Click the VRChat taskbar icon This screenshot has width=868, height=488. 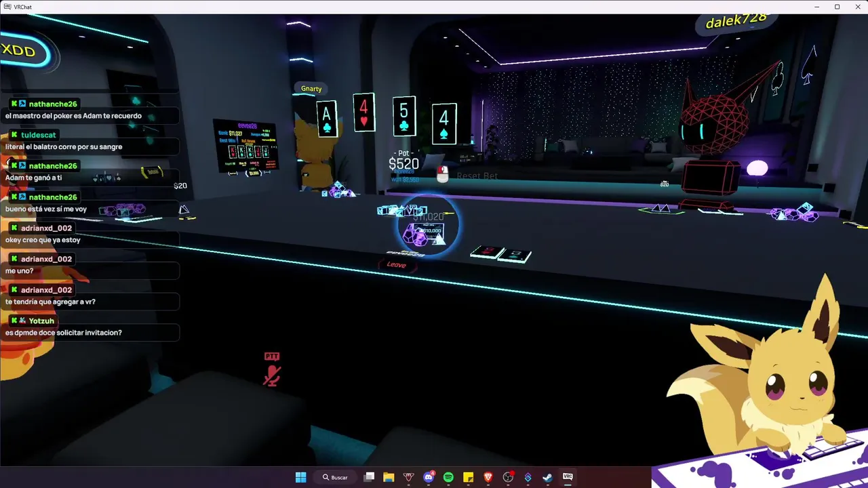[x=568, y=477]
